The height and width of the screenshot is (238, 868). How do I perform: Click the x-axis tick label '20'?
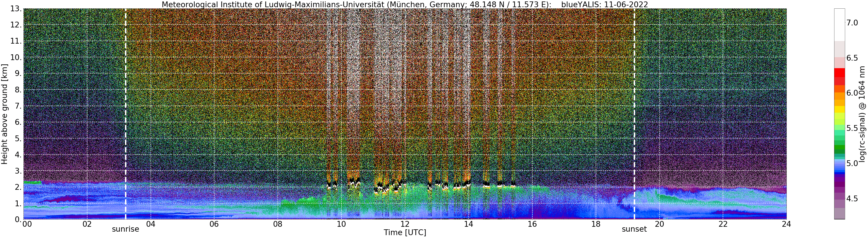click(659, 224)
